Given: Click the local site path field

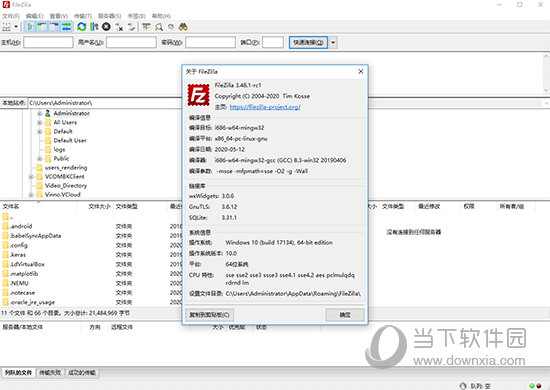Looking at the screenshot, I should pos(105,103).
